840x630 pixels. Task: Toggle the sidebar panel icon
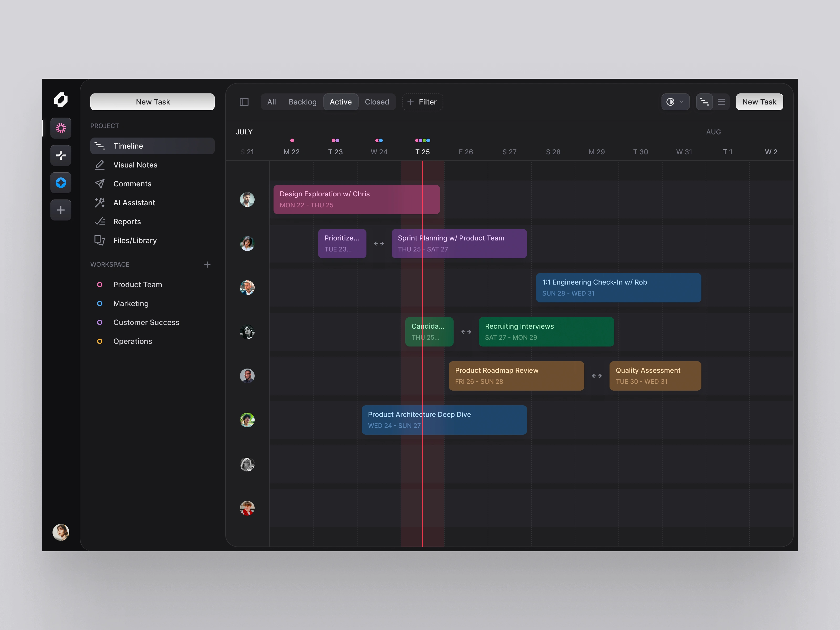click(x=244, y=102)
